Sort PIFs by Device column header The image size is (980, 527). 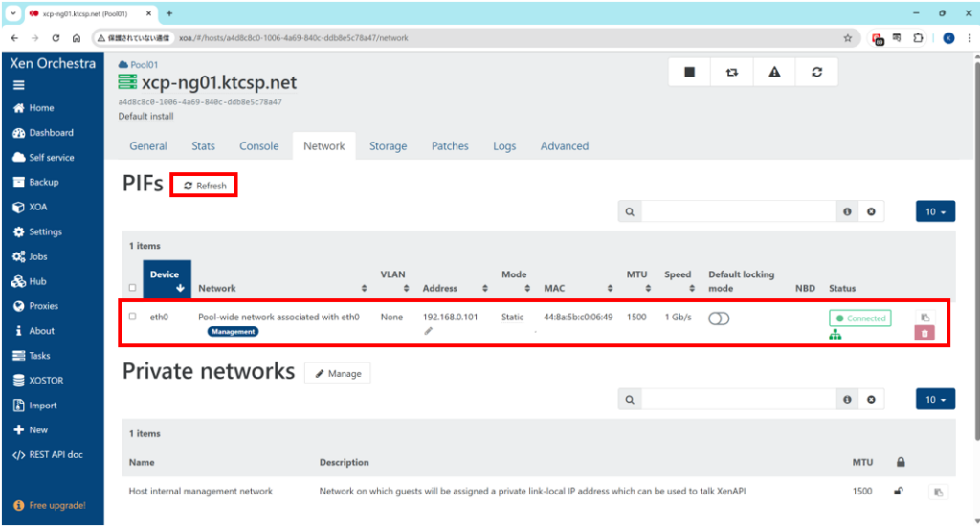tap(167, 281)
